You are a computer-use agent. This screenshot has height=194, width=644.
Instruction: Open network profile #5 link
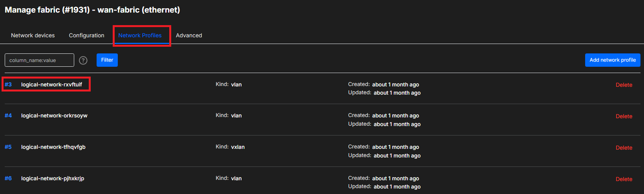[x=8, y=147]
